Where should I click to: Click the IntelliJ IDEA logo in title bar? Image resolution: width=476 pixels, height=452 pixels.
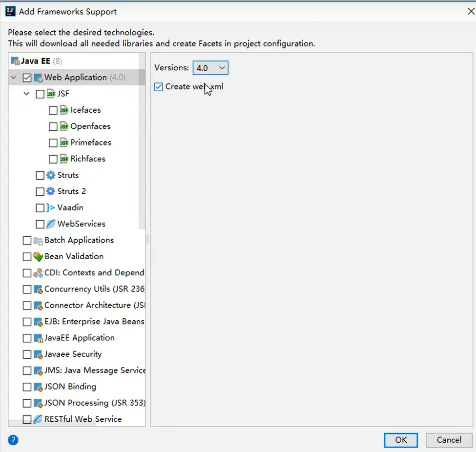pos(10,11)
